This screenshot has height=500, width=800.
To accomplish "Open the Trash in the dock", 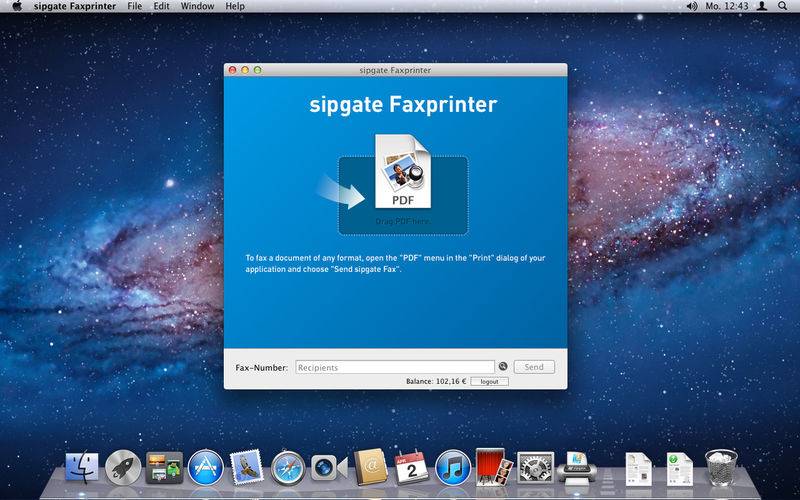I will point(721,467).
